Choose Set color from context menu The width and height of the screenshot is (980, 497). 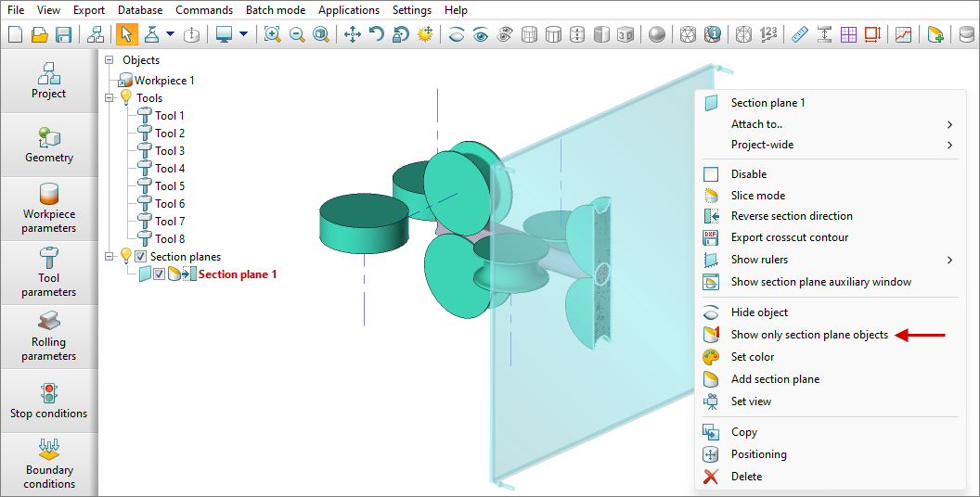coord(752,357)
